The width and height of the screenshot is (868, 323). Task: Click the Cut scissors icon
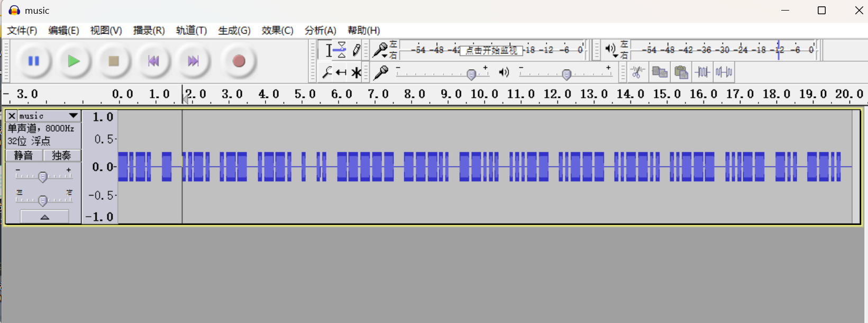pos(638,72)
